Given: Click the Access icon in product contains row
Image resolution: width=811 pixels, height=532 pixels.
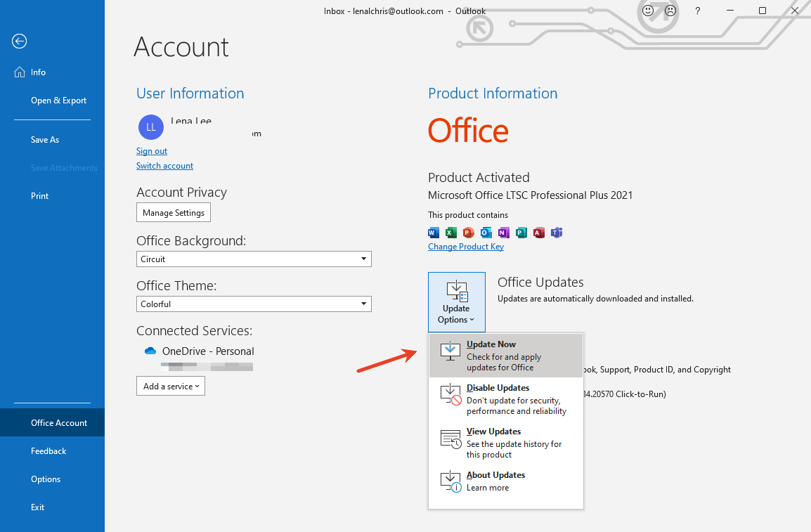Looking at the screenshot, I should click(x=538, y=233).
